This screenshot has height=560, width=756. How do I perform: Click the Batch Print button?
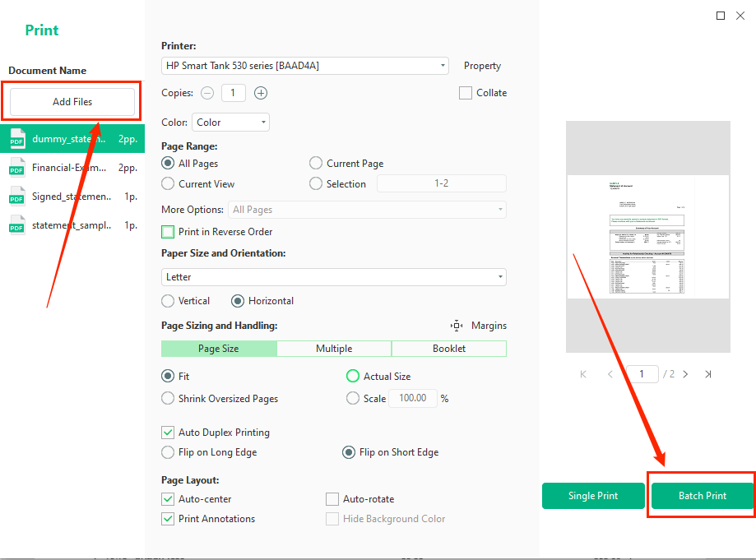point(703,495)
